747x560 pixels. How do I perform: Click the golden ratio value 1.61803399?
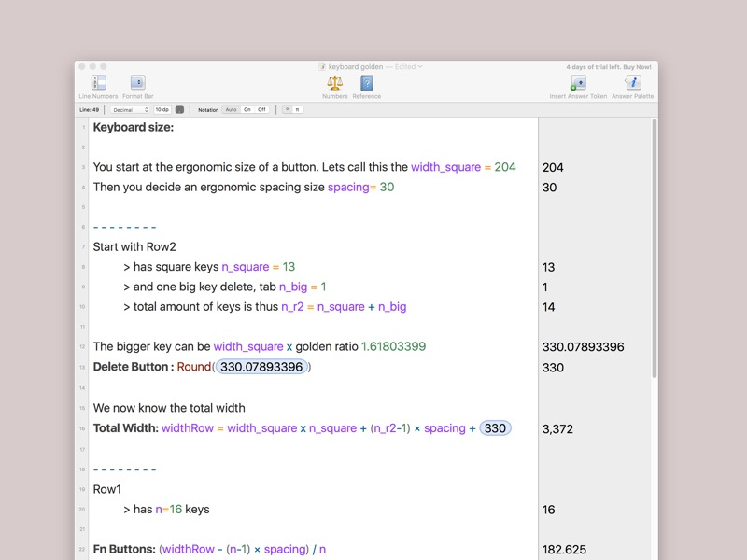(x=393, y=346)
